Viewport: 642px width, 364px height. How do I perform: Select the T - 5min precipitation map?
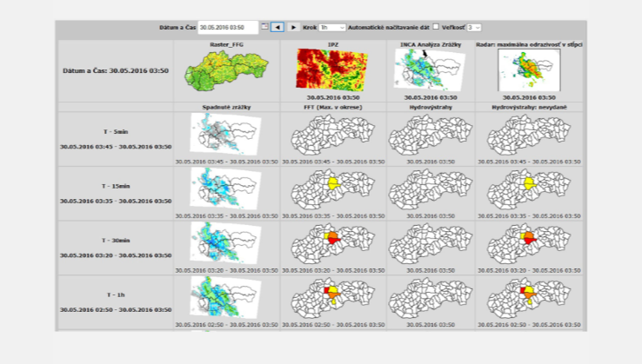point(225,135)
